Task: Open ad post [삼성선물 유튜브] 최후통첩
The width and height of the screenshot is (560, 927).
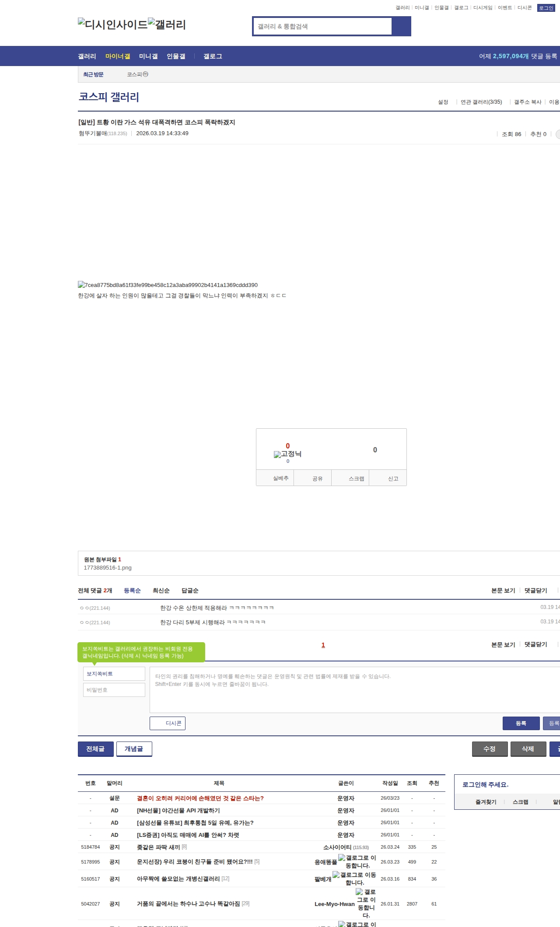Action: click(x=195, y=823)
